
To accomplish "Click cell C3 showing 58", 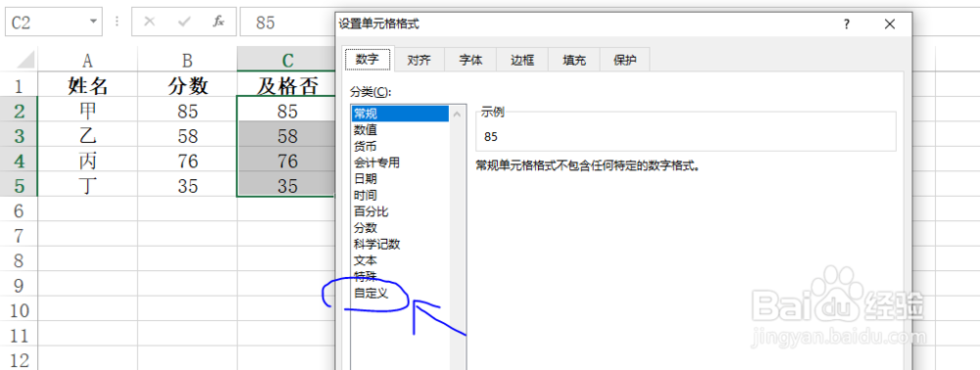I will tap(286, 135).
